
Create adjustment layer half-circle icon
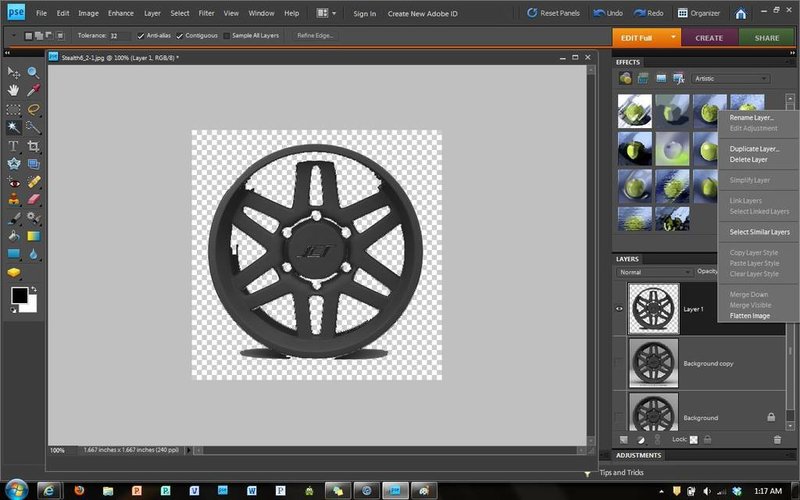coord(641,439)
